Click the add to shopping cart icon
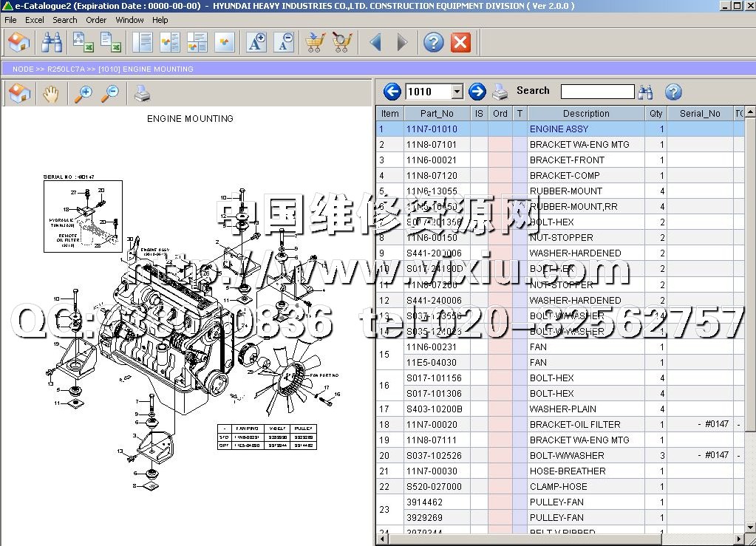 (315, 43)
